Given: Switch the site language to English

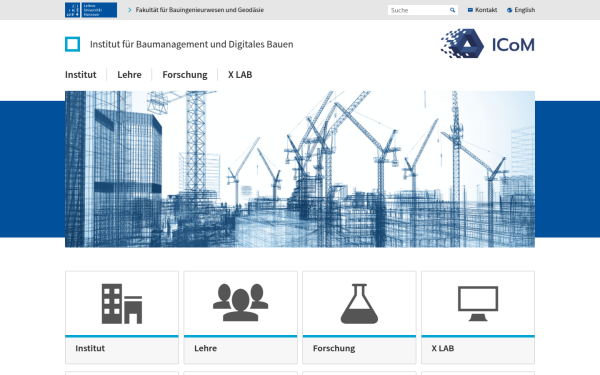Looking at the screenshot, I should point(525,10).
